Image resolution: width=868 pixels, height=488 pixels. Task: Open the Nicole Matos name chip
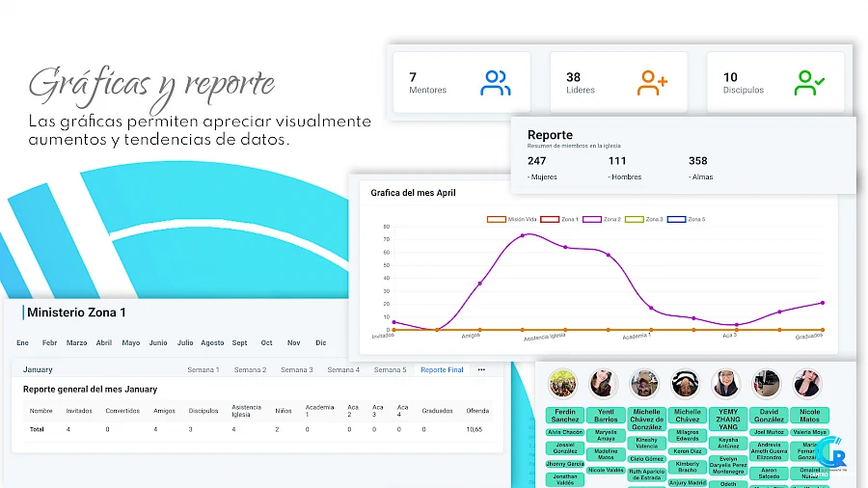point(809,416)
